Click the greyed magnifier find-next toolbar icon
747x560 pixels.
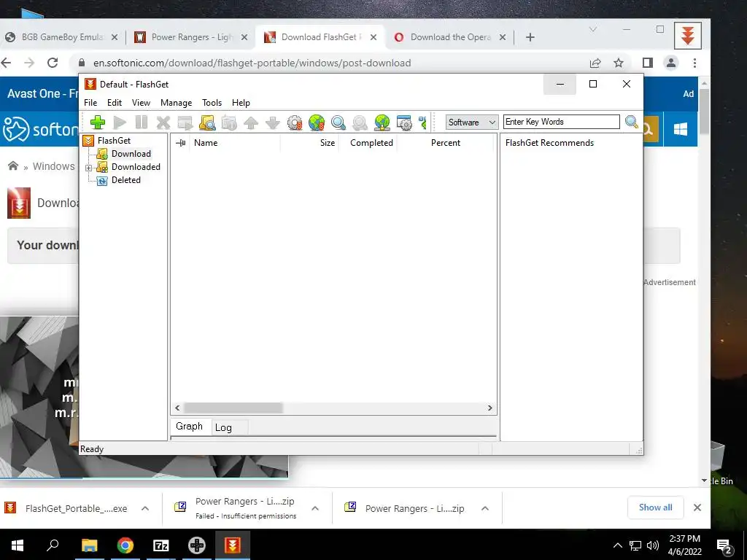360,122
